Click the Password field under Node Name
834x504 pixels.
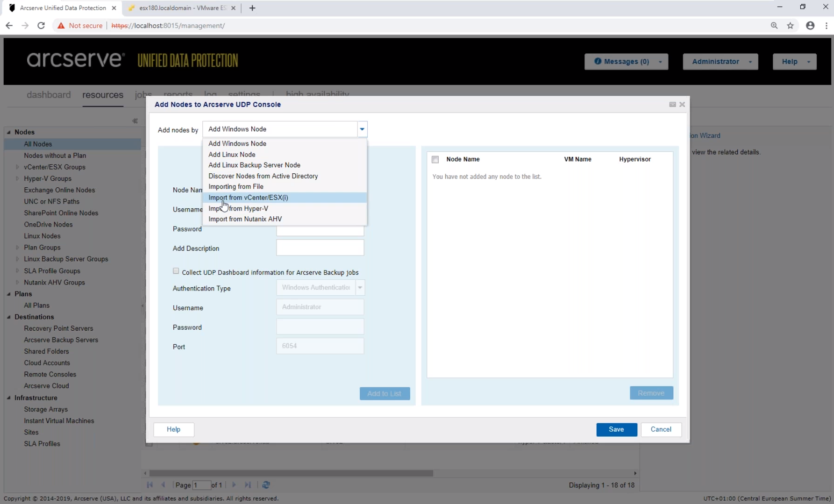tap(320, 231)
